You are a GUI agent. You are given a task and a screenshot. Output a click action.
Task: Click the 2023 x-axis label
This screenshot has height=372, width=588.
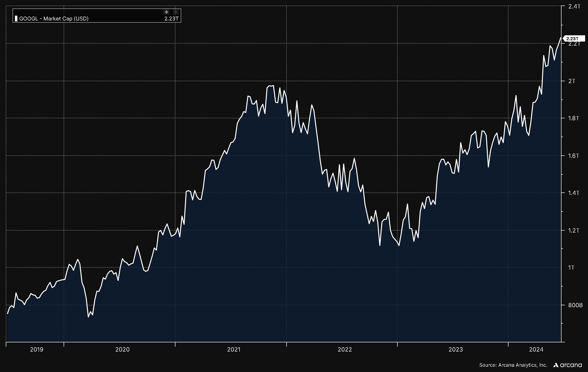456,350
